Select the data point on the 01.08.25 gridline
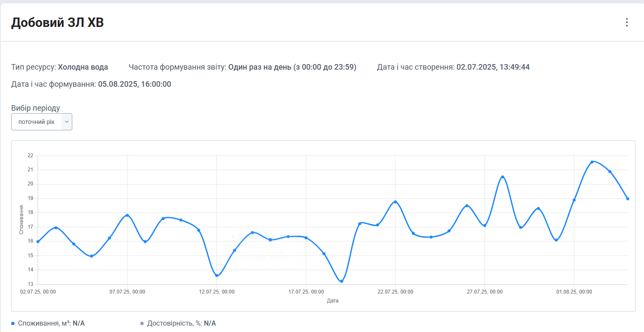The height and width of the screenshot is (332, 644). click(x=574, y=200)
